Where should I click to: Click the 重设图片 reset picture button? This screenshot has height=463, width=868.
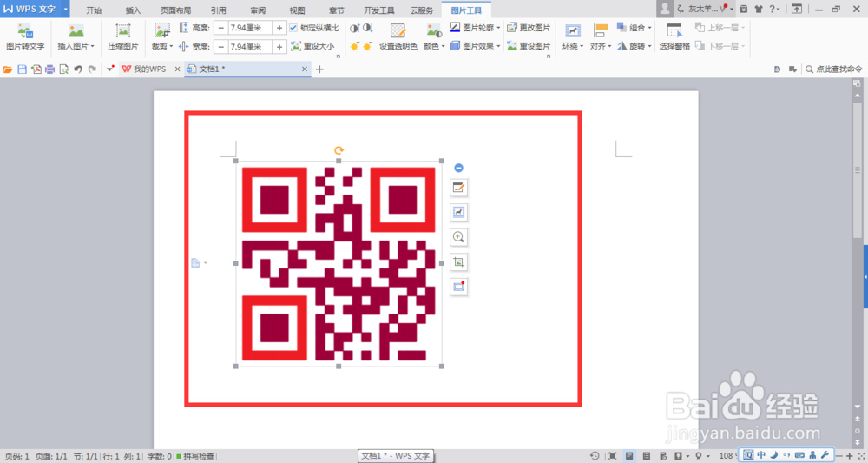click(529, 46)
